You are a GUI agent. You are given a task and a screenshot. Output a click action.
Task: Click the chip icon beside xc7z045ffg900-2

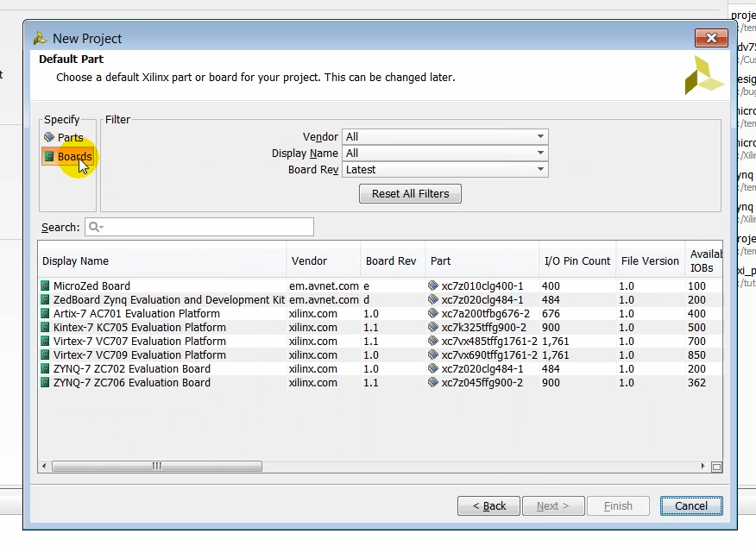433,383
